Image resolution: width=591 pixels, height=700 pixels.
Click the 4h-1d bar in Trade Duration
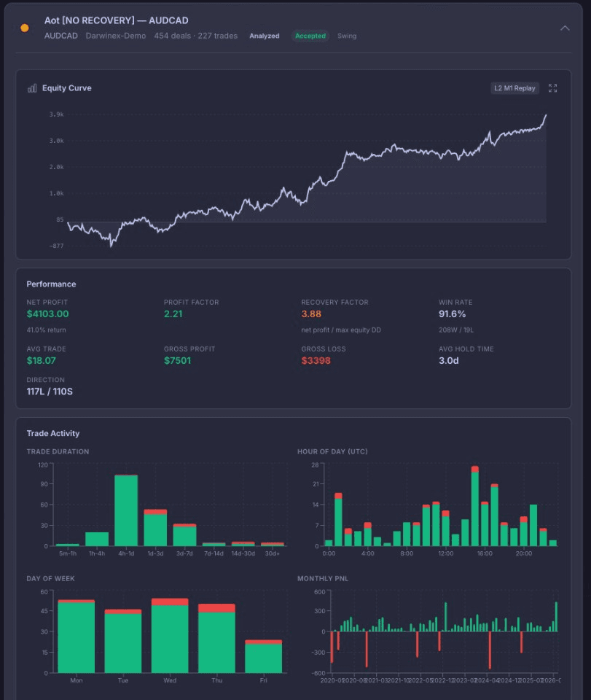[x=126, y=510]
